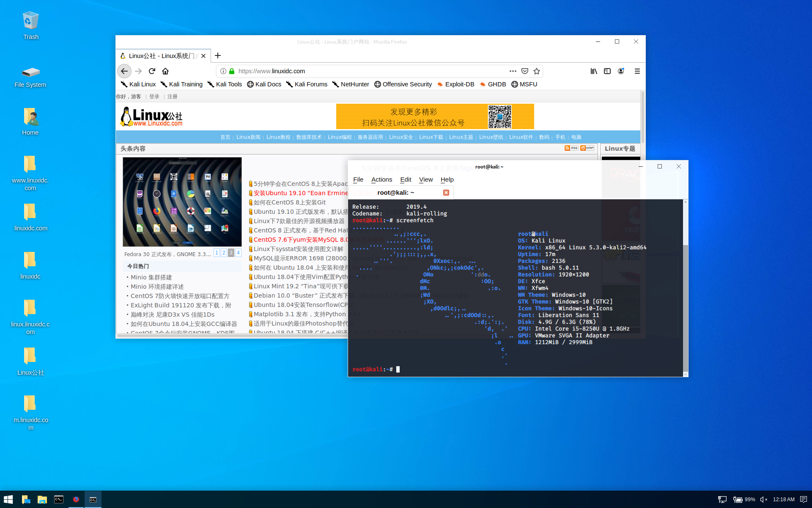Select the terminal Actions menu
This screenshot has width=812, height=508.
click(382, 179)
